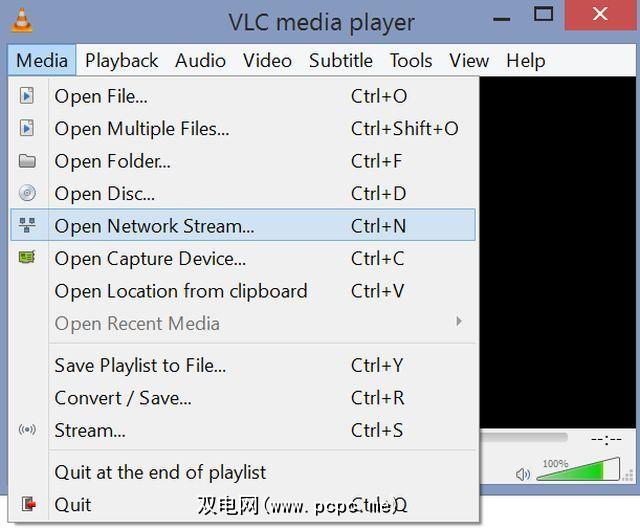Click the red Quit icon

click(x=27, y=504)
